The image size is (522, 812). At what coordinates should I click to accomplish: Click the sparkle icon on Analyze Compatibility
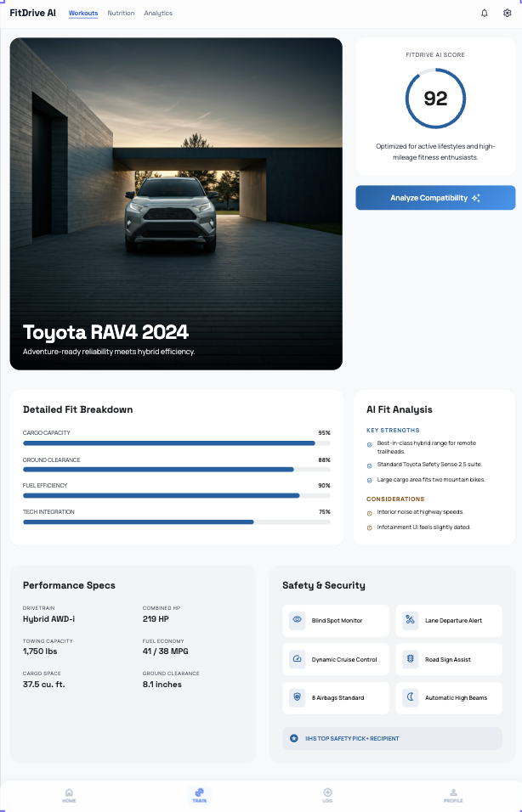(476, 198)
